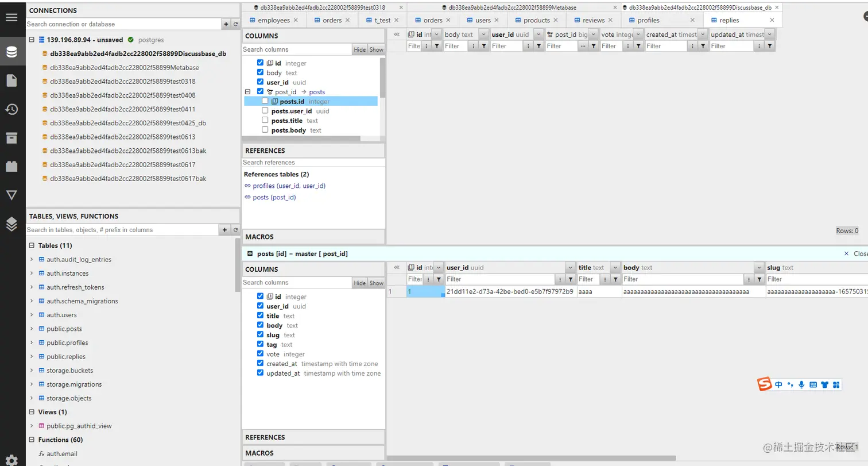Open the saved files sidebar icon
Image resolution: width=868 pixels, height=466 pixels.
(x=11, y=80)
